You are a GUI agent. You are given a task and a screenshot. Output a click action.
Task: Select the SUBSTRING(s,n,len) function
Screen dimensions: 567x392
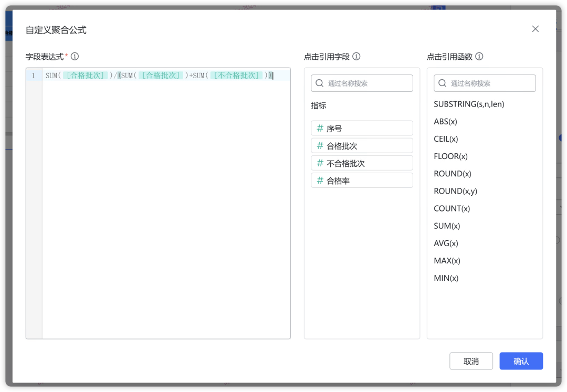[469, 104]
